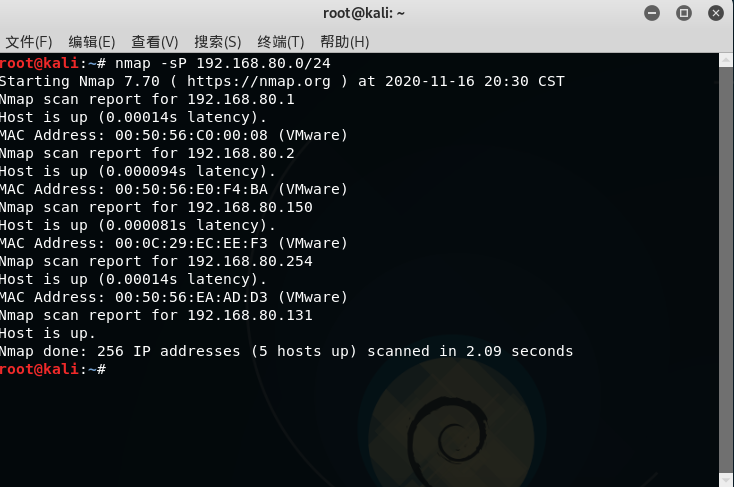Click the timestamp '2020-11-16 20:30 CST'
This screenshot has height=487, width=734.
pyautogui.click(x=475, y=81)
